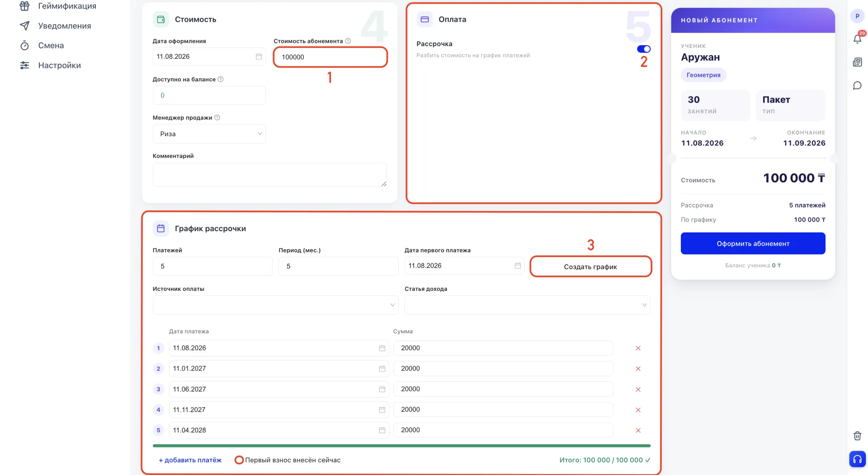Remove payment row 5 with red cross
Image resolution: width=868 pixels, height=475 pixels.
(638, 430)
